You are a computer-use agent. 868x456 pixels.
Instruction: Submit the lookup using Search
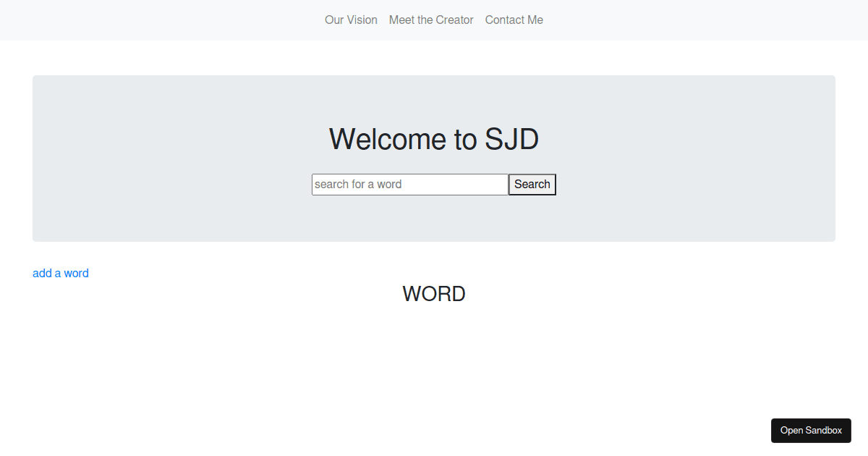point(532,185)
